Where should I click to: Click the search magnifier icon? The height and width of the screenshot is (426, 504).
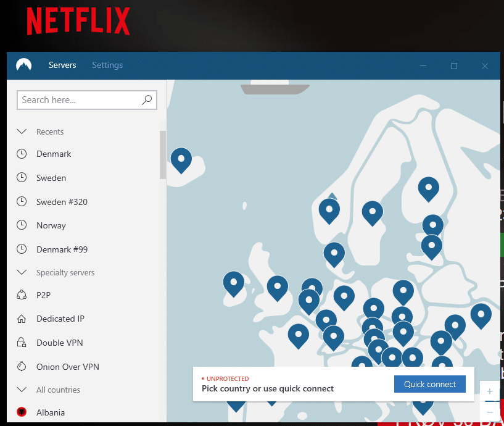point(147,100)
